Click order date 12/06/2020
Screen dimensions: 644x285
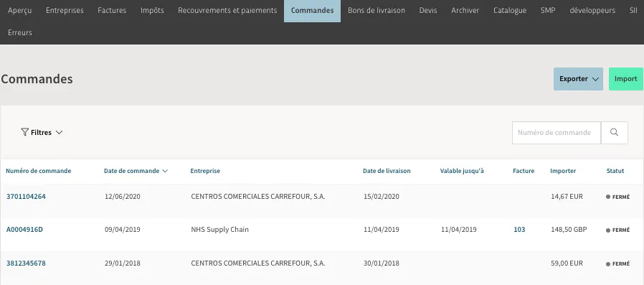coord(123,197)
